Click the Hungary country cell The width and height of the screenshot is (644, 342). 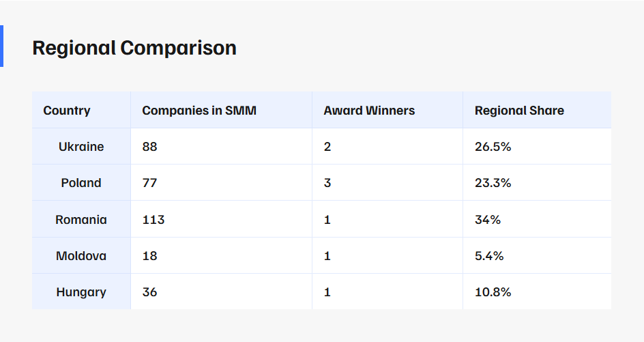point(81,292)
